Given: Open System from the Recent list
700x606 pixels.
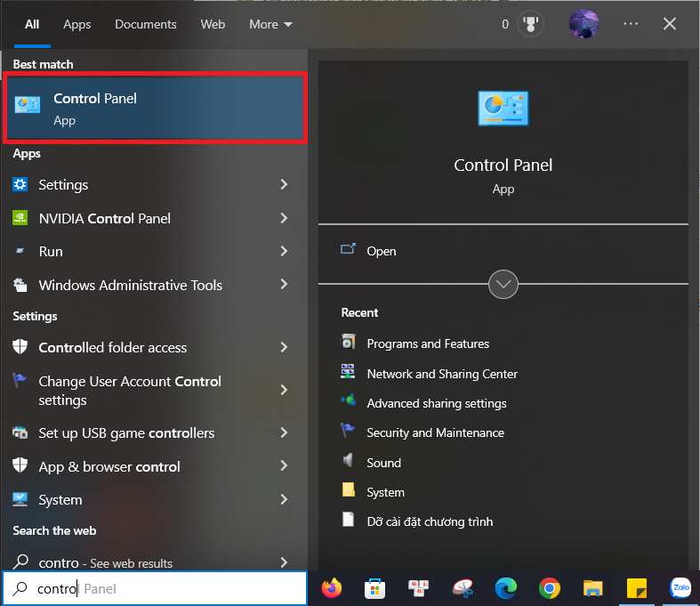Looking at the screenshot, I should pos(385,492).
